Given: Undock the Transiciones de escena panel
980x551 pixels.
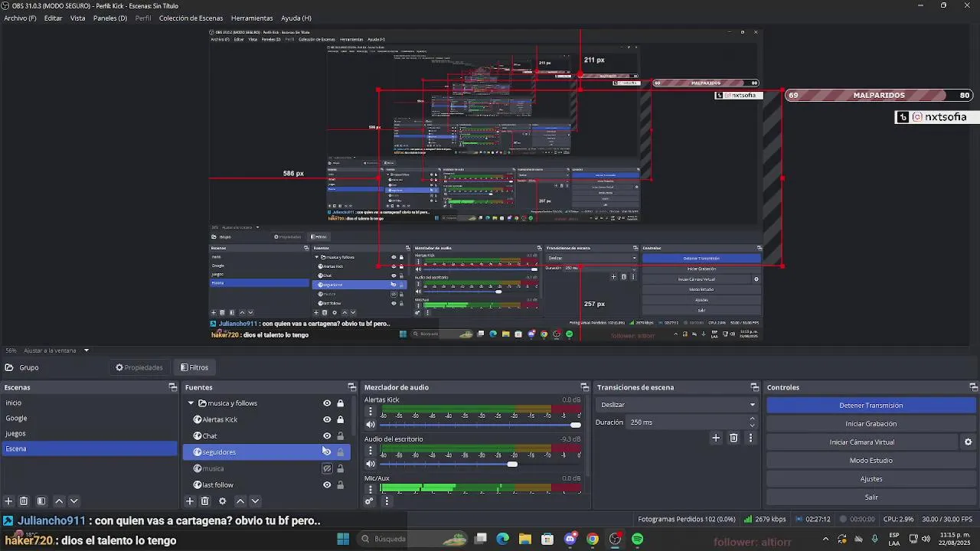Looking at the screenshot, I should [x=755, y=387].
